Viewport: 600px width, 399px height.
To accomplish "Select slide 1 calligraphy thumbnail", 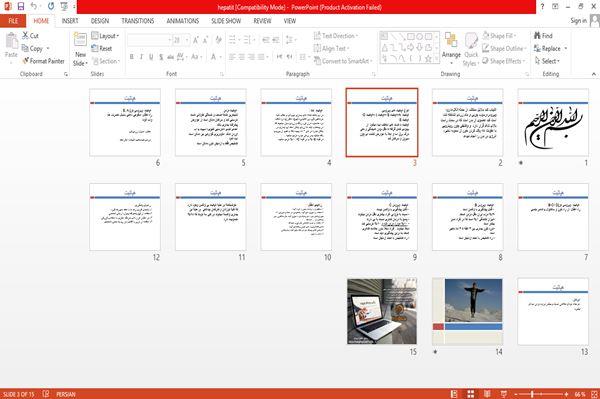I will 553,122.
